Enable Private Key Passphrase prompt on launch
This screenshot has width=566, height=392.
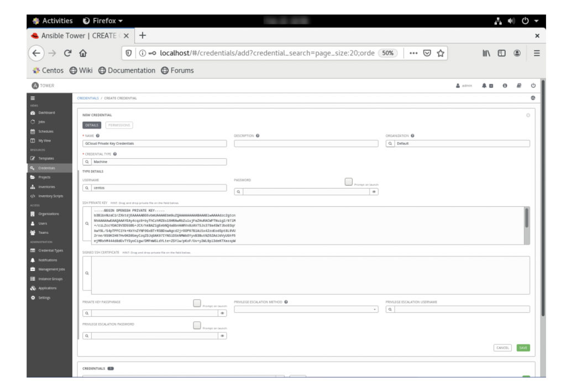click(x=197, y=303)
